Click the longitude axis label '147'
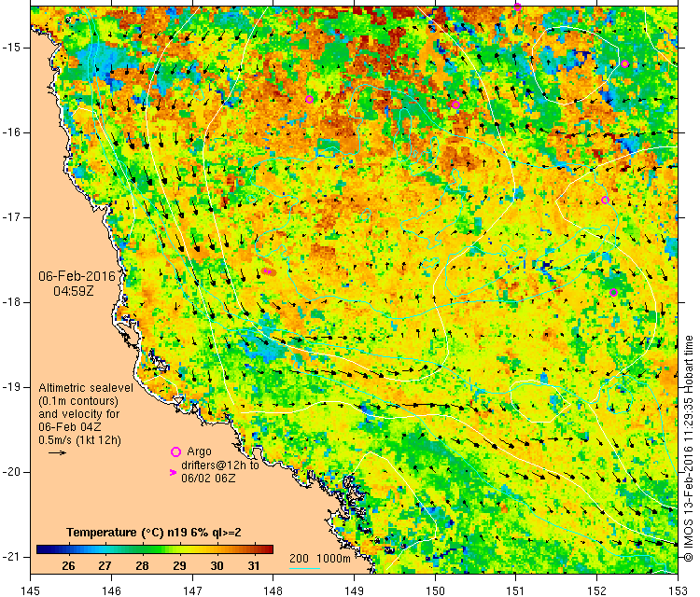This screenshot has width=700, height=597. 192,590
